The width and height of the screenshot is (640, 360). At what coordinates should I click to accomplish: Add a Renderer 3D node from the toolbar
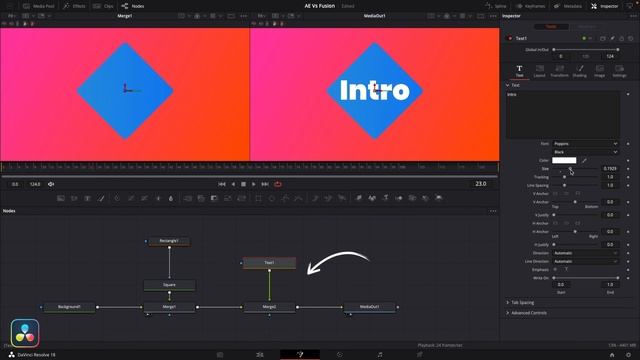pos(439,198)
